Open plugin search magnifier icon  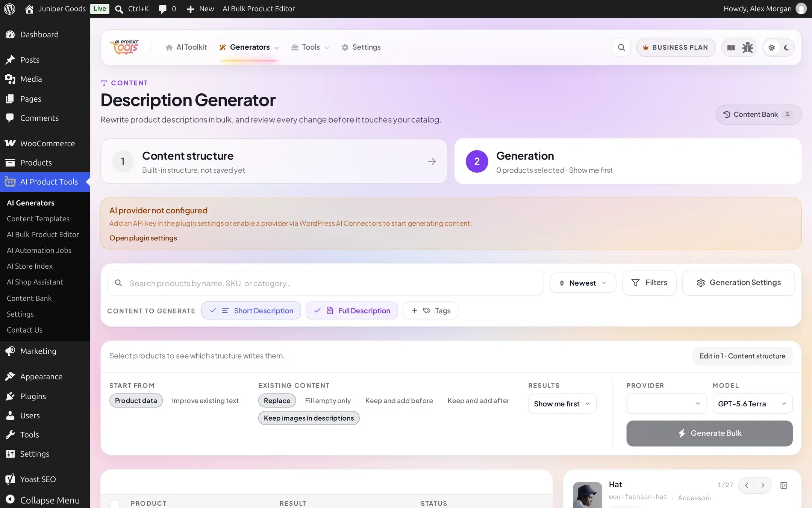(621, 47)
